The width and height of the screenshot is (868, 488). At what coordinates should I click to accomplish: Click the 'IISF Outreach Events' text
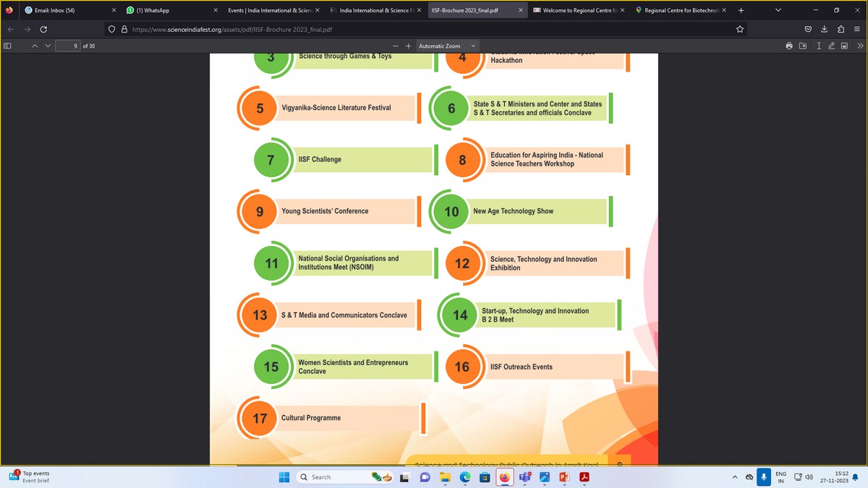click(x=522, y=367)
